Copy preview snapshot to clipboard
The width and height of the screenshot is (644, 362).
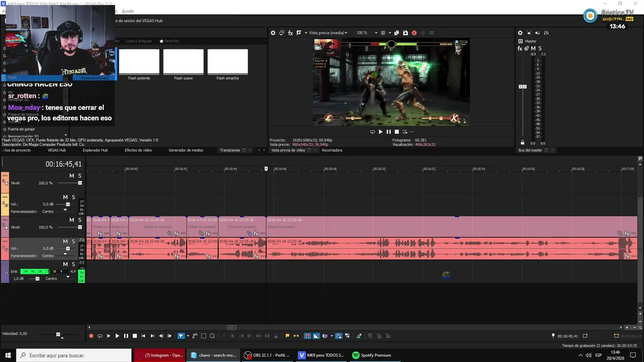pos(396,33)
